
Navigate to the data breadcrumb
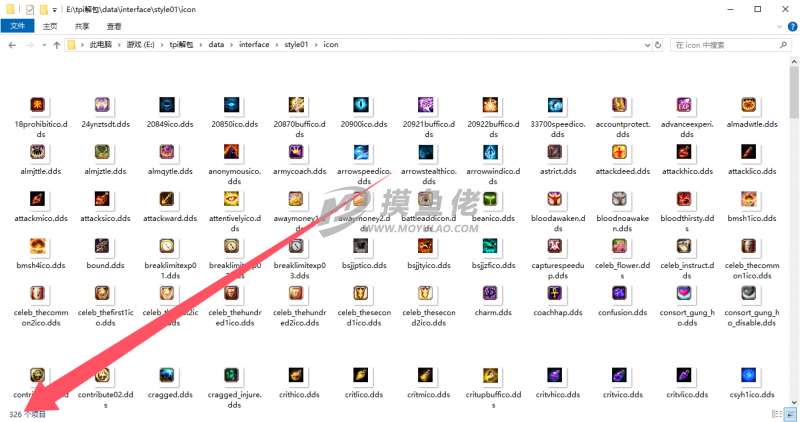(x=216, y=45)
